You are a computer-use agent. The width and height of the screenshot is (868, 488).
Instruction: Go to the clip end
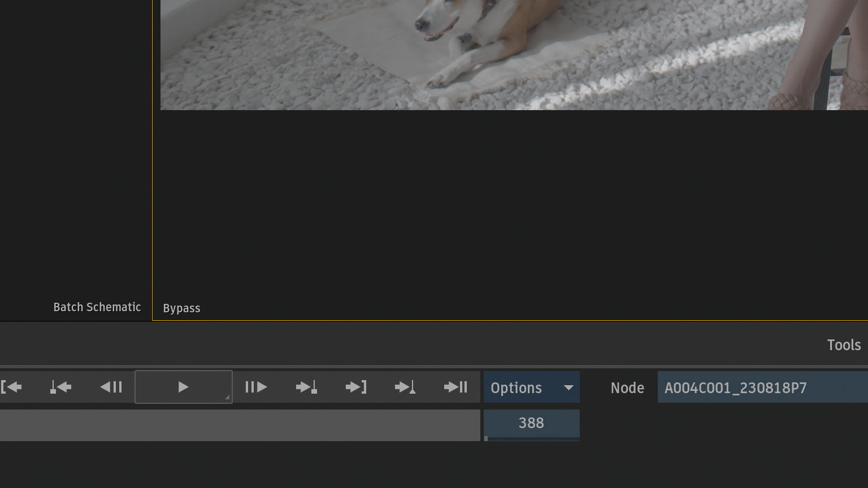(x=455, y=387)
